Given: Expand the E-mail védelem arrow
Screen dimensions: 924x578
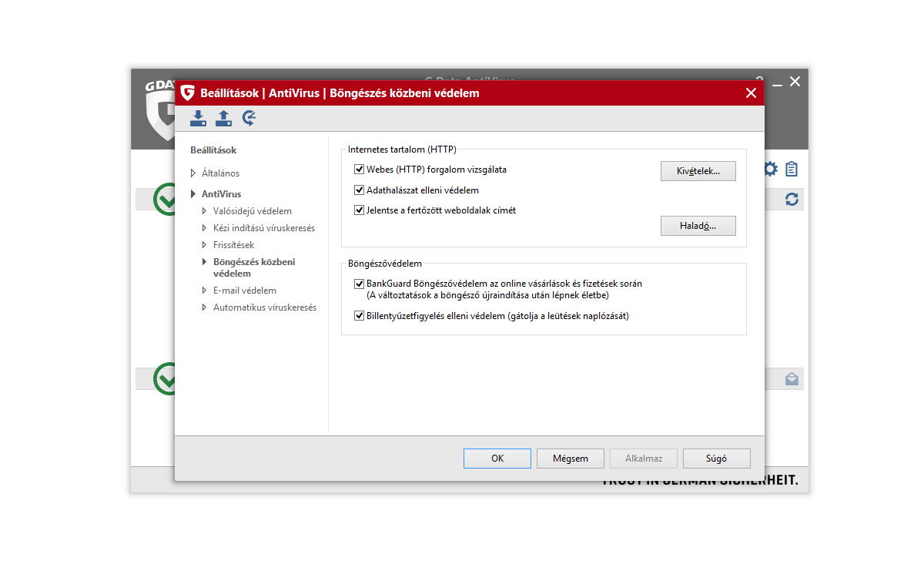Looking at the screenshot, I should [205, 291].
